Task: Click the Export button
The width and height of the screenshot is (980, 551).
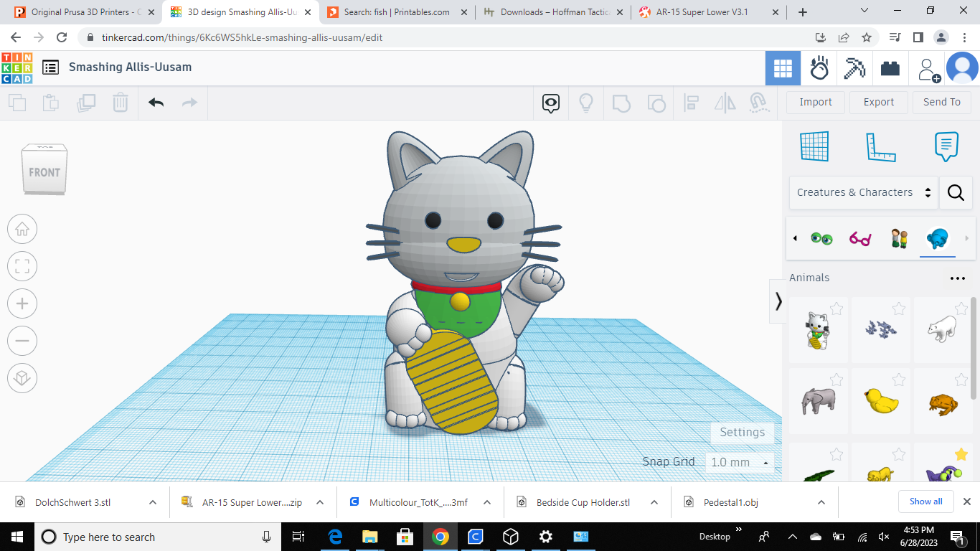Action: [x=879, y=102]
